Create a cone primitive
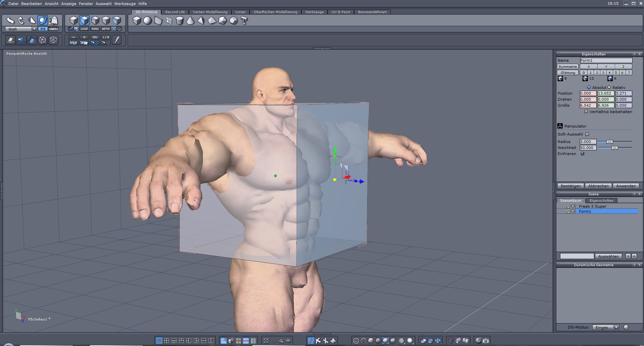 [190, 21]
